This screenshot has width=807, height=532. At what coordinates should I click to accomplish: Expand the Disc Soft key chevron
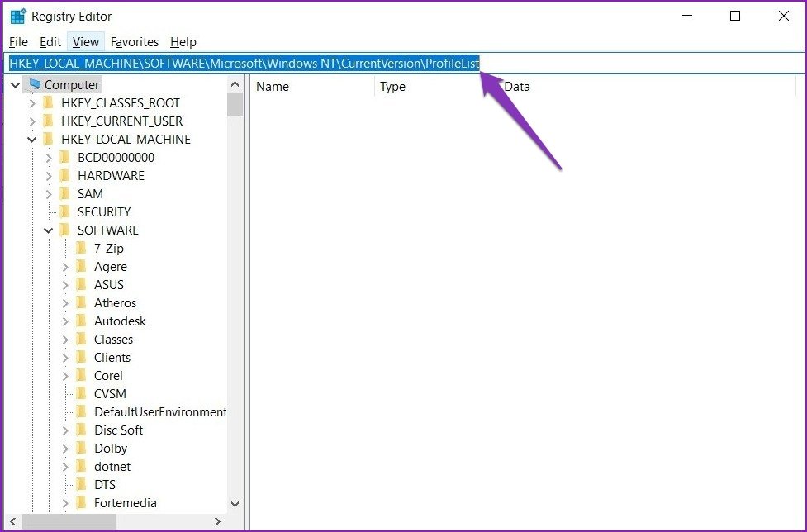click(x=65, y=430)
